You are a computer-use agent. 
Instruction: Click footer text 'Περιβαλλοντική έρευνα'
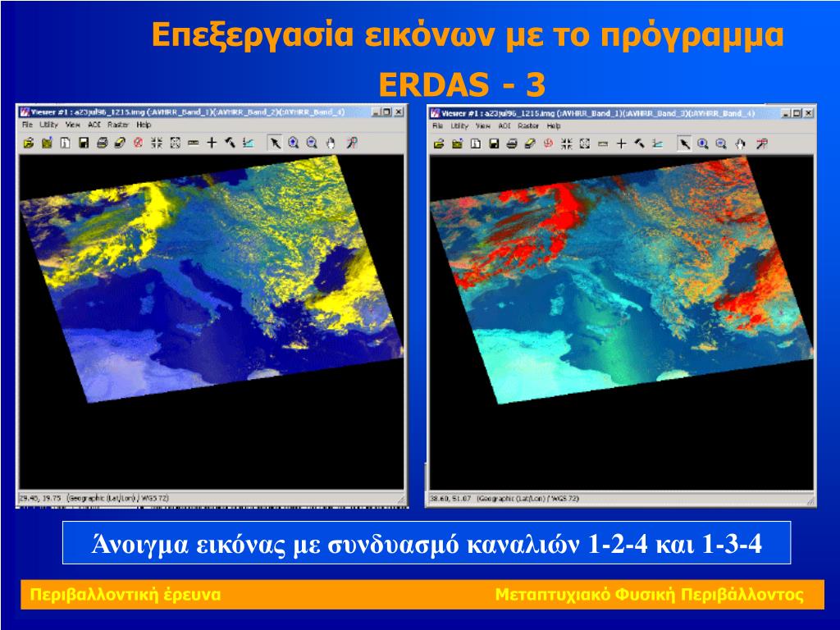coord(126,595)
